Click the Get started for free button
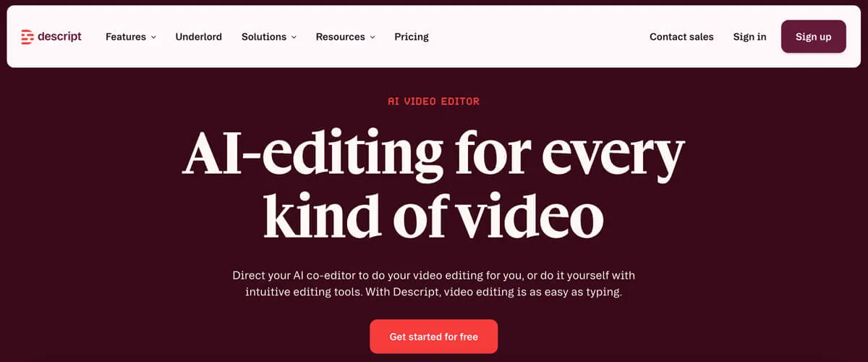Image resolution: width=868 pixels, height=362 pixels. 433,337
